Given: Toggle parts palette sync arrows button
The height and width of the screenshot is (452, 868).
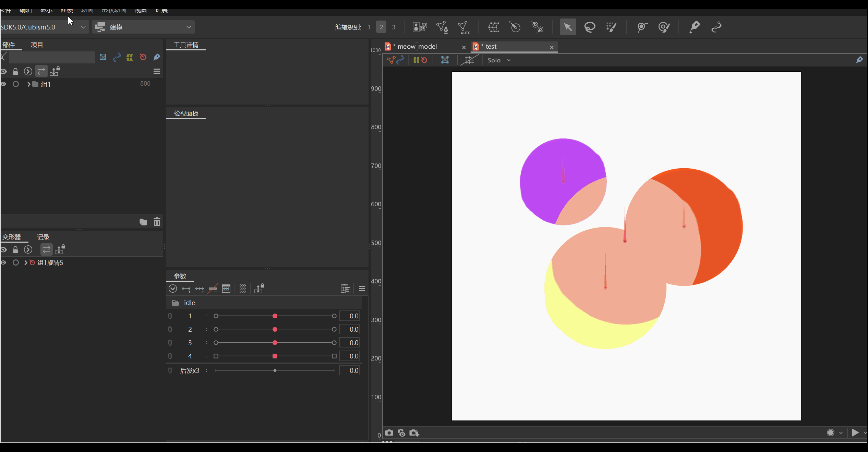Looking at the screenshot, I should (x=41, y=71).
